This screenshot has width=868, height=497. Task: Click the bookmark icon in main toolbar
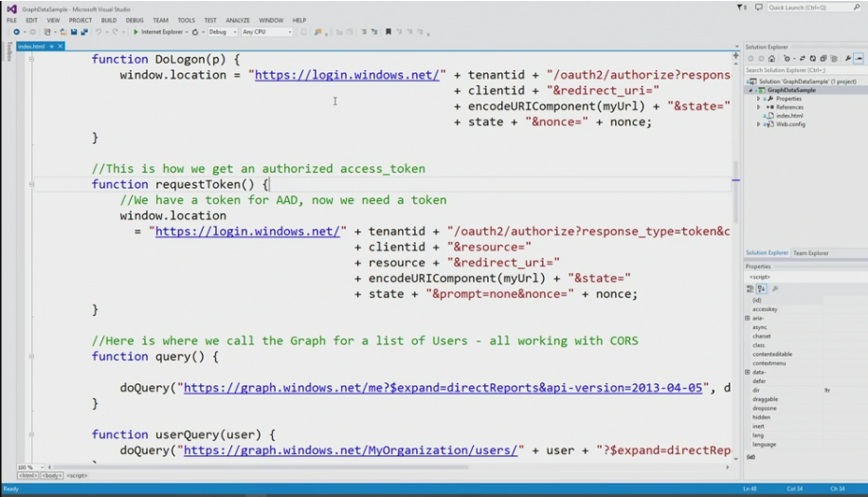(x=388, y=31)
